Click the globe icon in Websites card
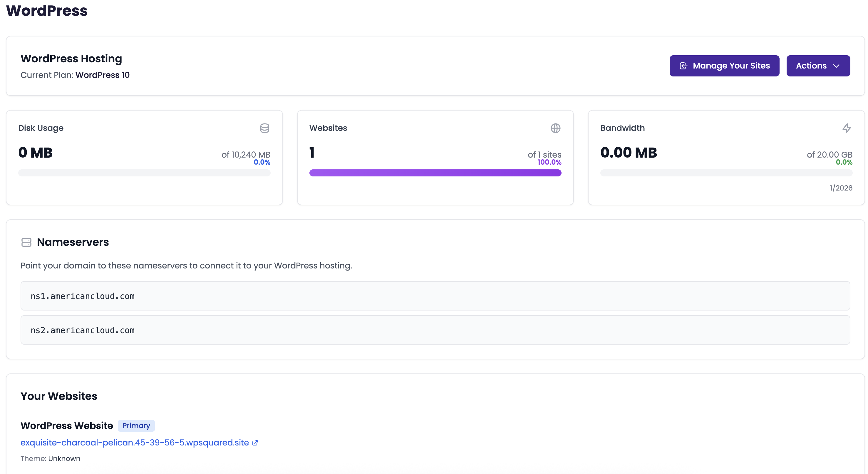 click(555, 128)
